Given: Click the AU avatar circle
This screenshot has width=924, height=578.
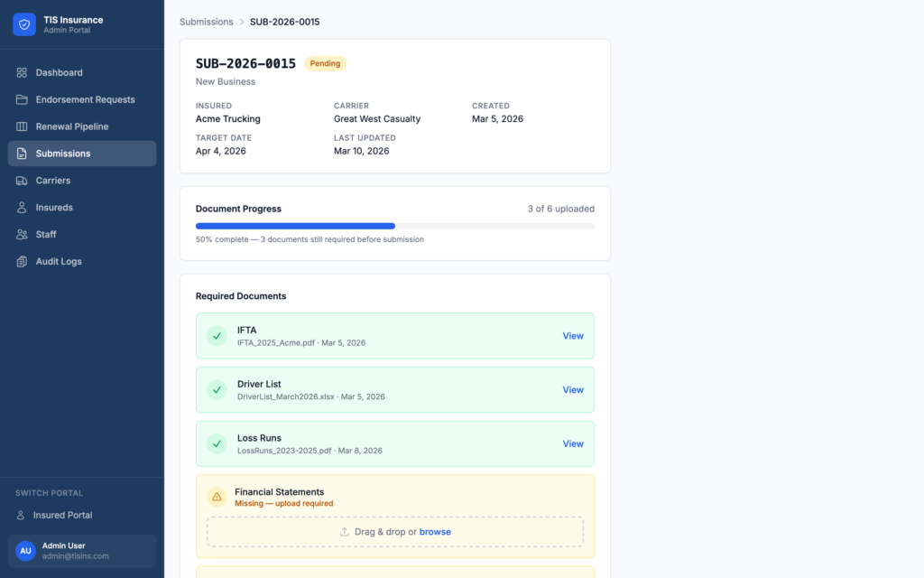Looking at the screenshot, I should (25, 551).
